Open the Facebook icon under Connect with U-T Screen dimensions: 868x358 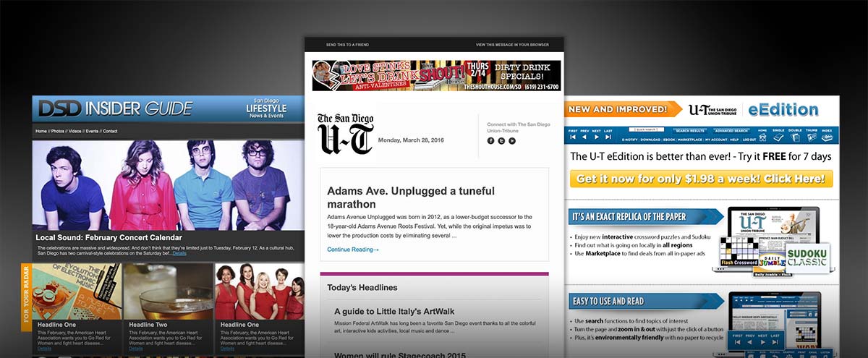pyautogui.click(x=491, y=141)
